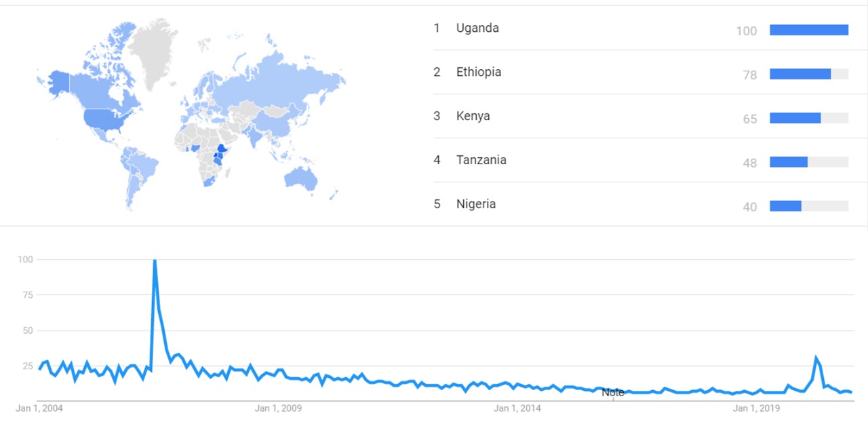The height and width of the screenshot is (441, 868).
Task: Click Nigeria's interest bar
Action: (785, 206)
